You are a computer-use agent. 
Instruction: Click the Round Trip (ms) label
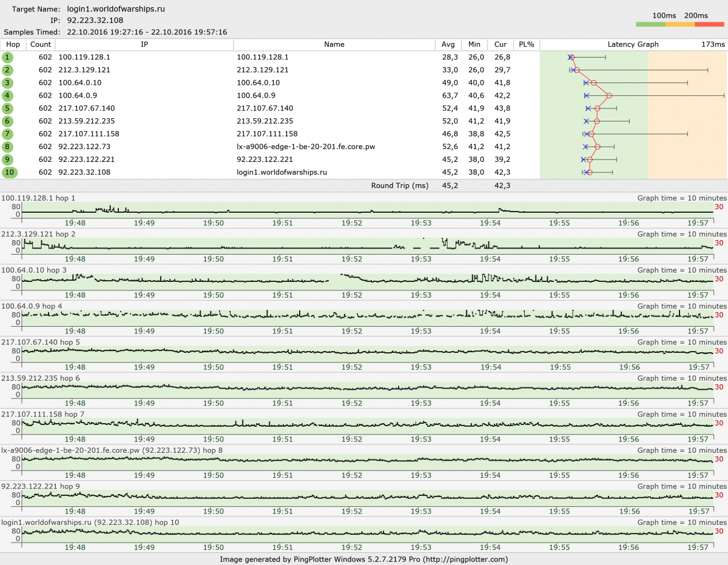pyautogui.click(x=400, y=186)
